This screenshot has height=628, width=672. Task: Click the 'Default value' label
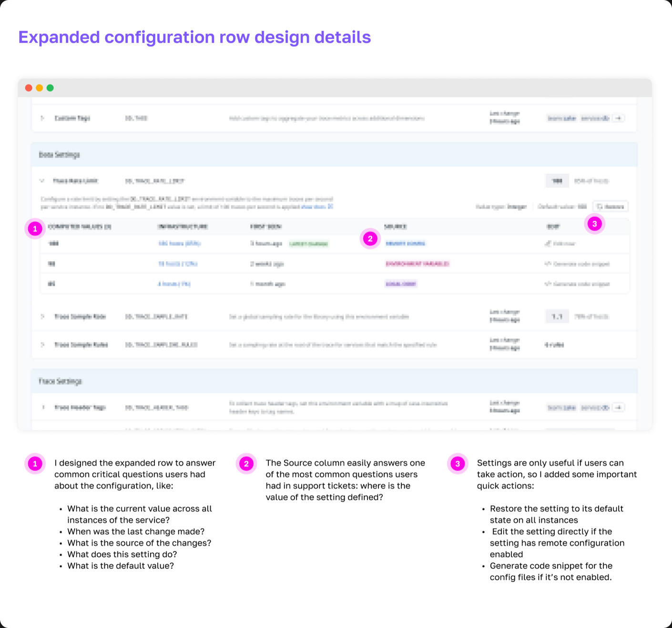tap(562, 207)
